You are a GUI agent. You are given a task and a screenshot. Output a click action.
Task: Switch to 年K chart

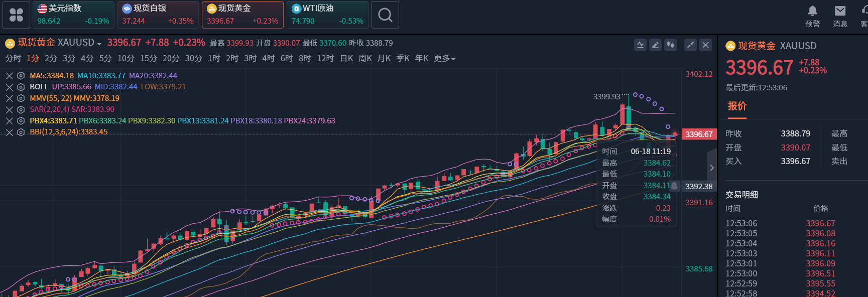422,59
